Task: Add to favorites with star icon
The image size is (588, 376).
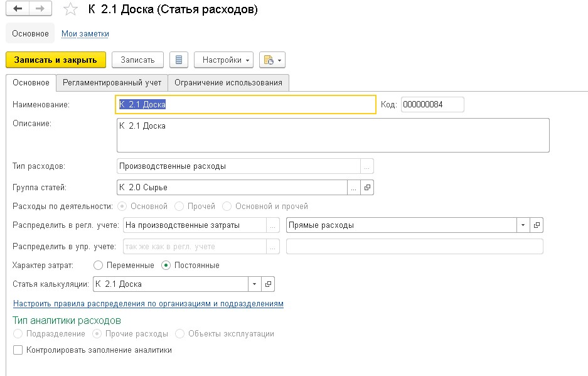Action: [x=72, y=9]
